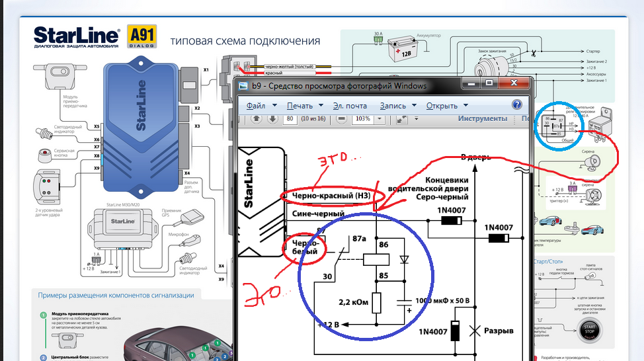Open the Открыть menu

(x=447, y=106)
